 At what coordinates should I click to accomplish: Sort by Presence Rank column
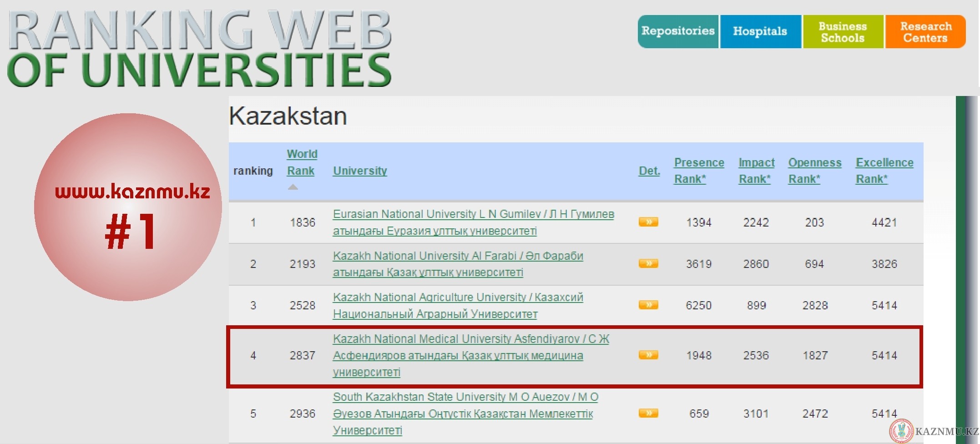[699, 171]
